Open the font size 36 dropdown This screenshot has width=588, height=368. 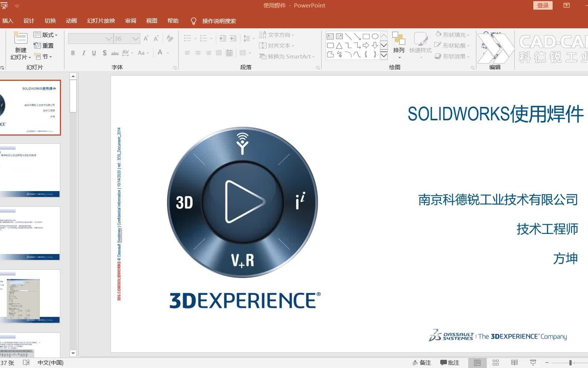click(x=135, y=38)
